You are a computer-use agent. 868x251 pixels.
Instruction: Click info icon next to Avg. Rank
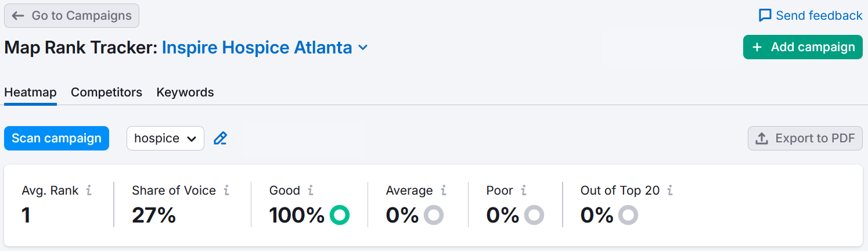89,190
